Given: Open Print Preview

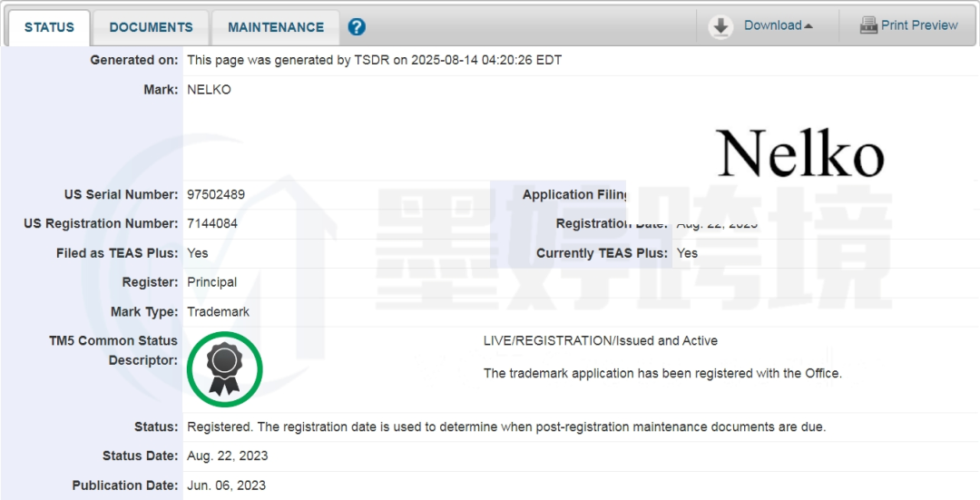Looking at the screenshot, I should coord(918,25).
